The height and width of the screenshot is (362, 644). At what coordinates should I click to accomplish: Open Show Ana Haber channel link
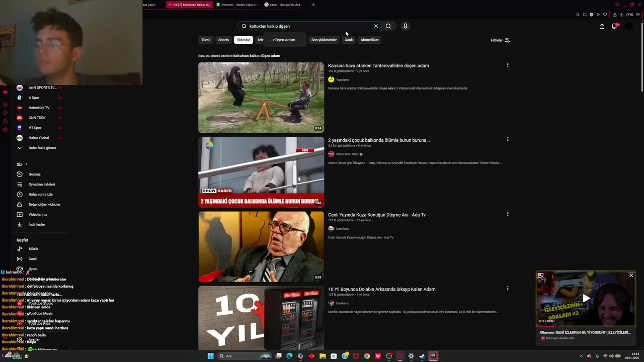(347, 154)
